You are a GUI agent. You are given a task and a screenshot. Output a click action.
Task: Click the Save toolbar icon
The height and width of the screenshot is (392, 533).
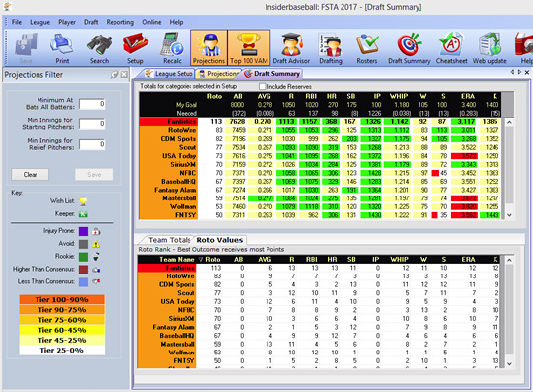tap(26, 47)
